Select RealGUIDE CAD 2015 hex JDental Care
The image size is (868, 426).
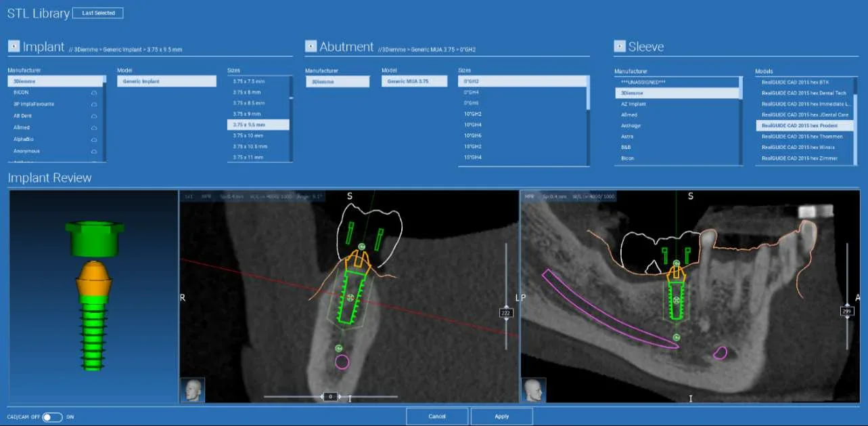coord(804,114)
